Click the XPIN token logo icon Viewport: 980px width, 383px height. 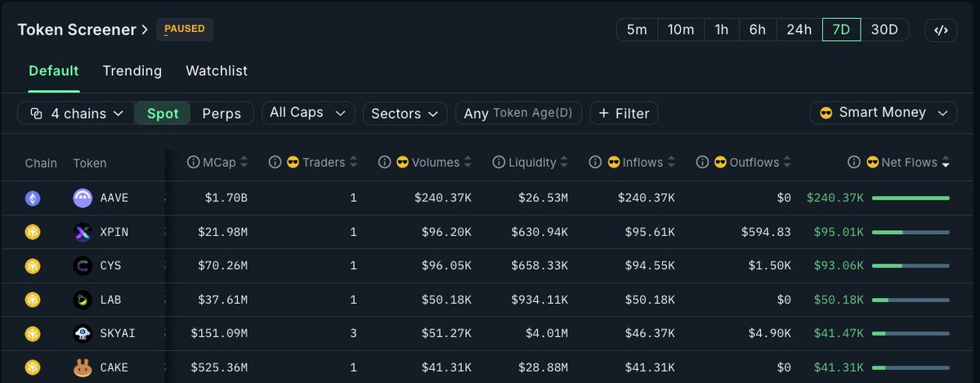tap(83, 232)
